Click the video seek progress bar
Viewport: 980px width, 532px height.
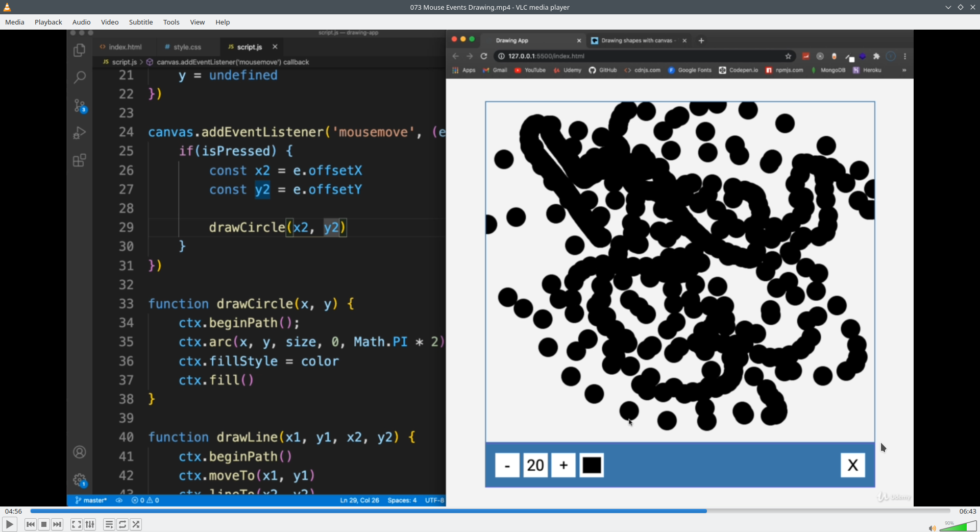pos(490,511)
